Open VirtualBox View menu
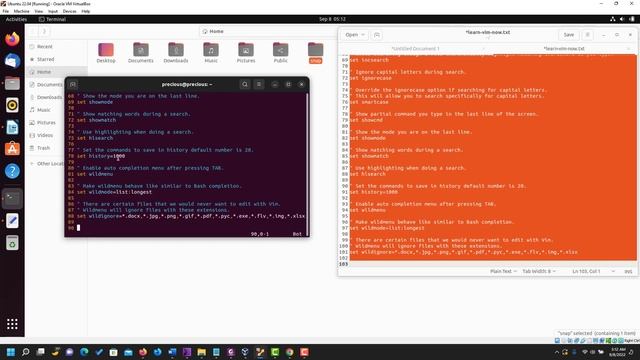 pos(39,11)
